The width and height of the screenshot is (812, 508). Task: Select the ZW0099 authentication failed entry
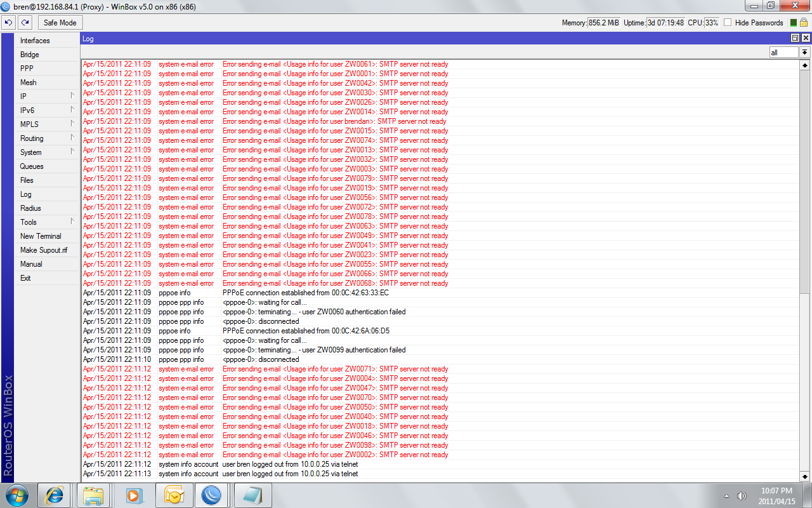click(x=440, y=350)
